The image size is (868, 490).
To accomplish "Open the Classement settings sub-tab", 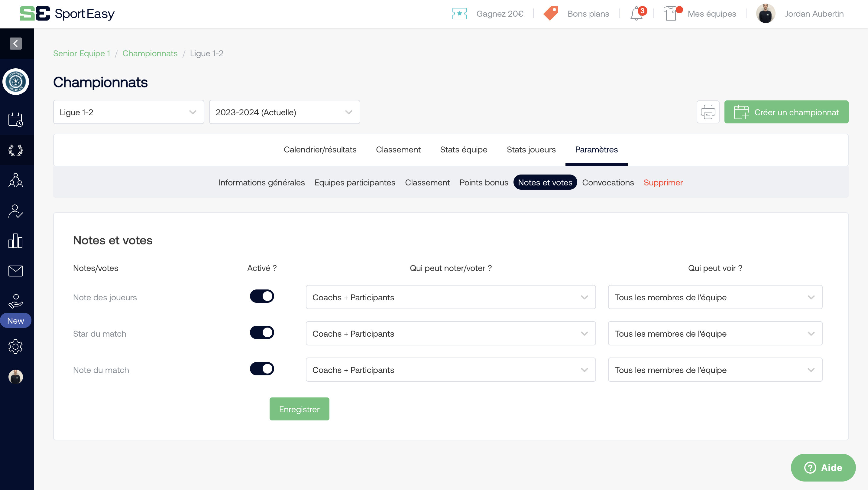I will click(427, 182).
